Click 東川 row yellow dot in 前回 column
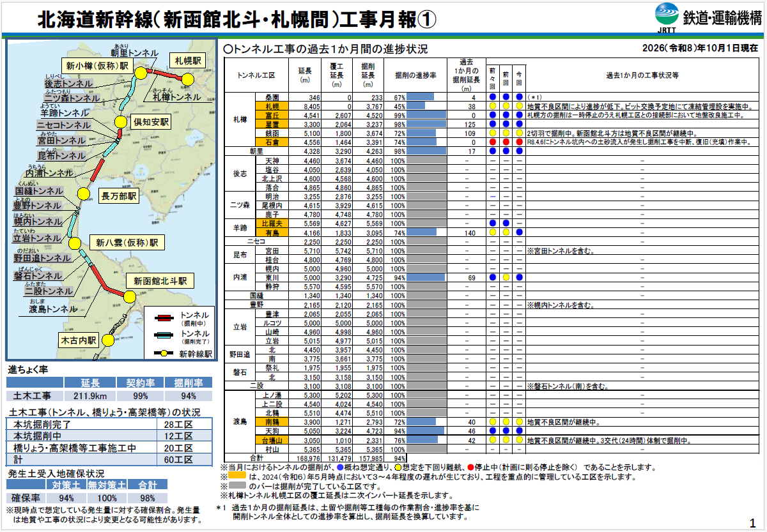This screenshot has width=767, height=532. pyautogui.click(x=506, y=278)
